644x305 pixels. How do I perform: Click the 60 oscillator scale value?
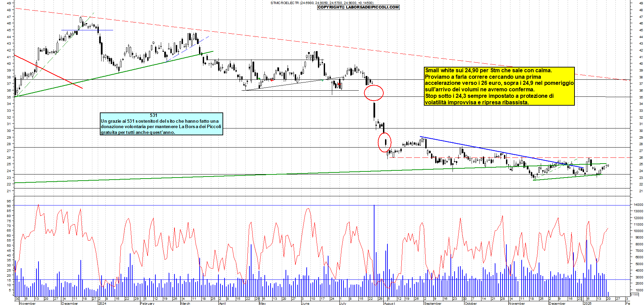(9, 235)
